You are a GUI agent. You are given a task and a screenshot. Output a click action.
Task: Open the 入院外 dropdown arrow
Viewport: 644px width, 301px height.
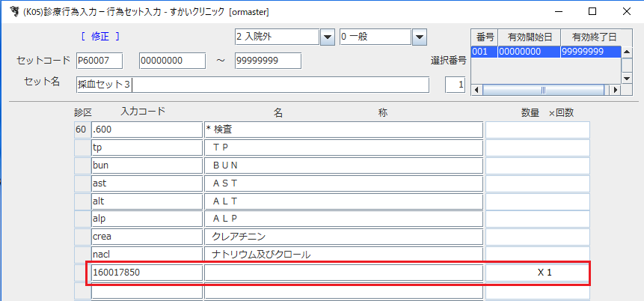pyautogui.click(x=327, y=37)
